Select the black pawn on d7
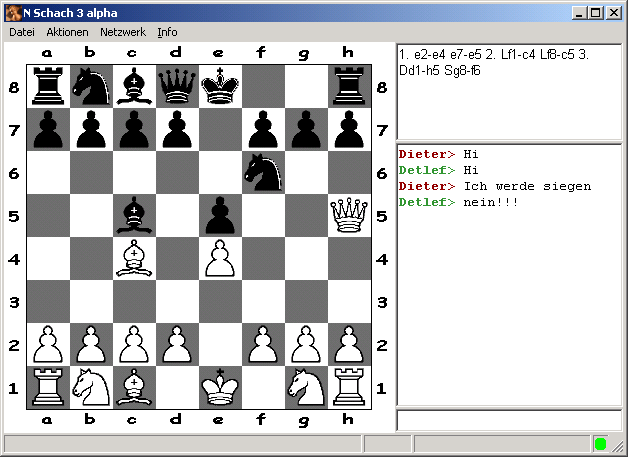 point(177,130)
